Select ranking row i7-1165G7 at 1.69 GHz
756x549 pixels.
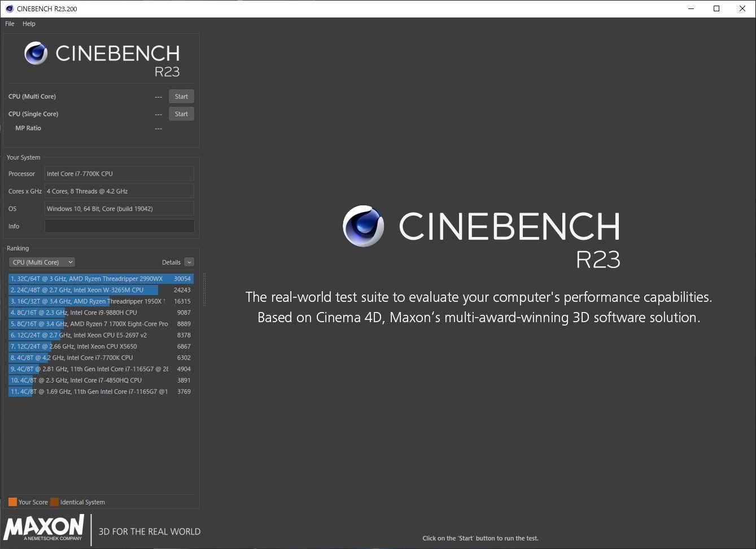pos(101,392)
